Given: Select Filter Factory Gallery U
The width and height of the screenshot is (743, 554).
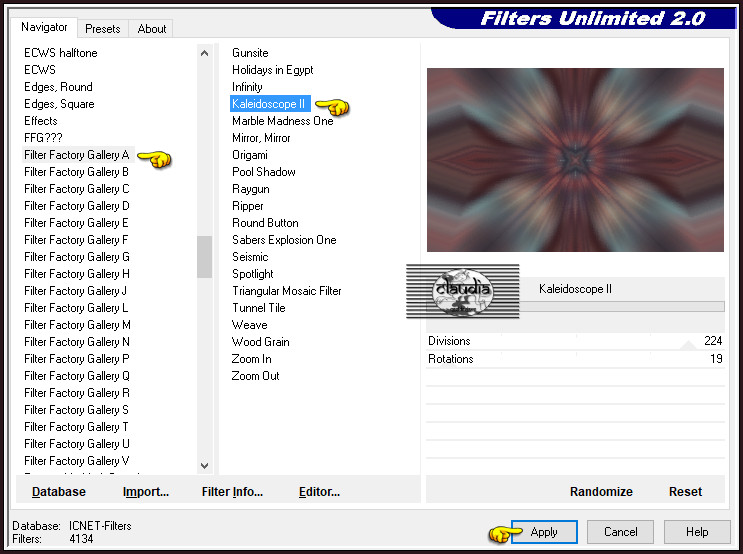Looking at the screenshot, I should (x=77, y=444).
